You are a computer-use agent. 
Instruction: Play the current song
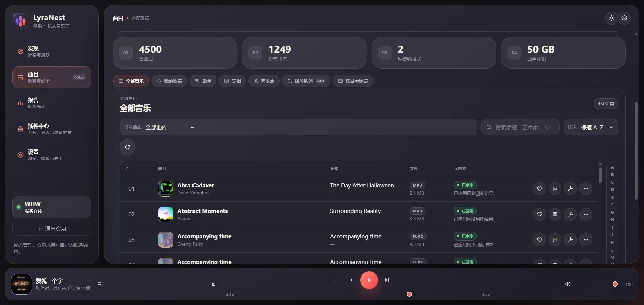[x=369, y=280]
